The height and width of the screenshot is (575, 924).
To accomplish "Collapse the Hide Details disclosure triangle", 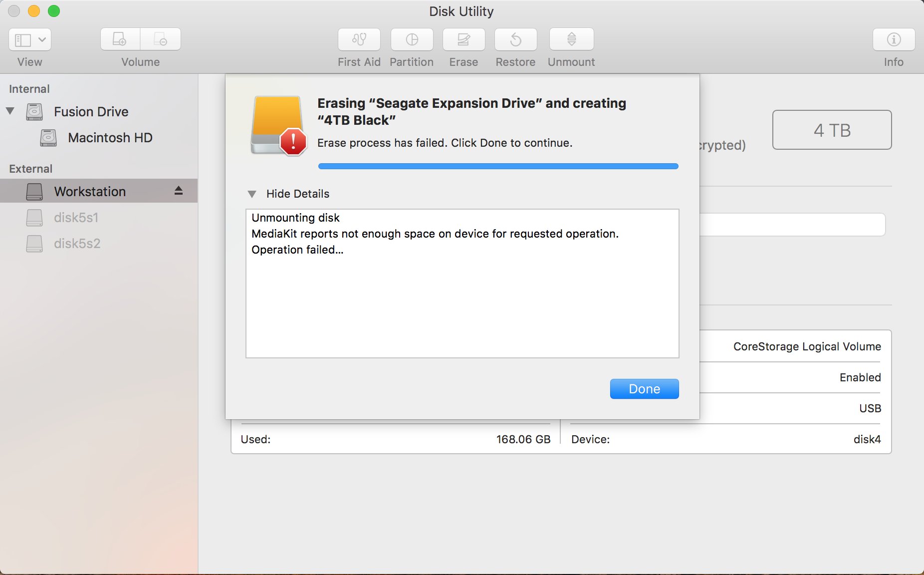I will 252,194.
